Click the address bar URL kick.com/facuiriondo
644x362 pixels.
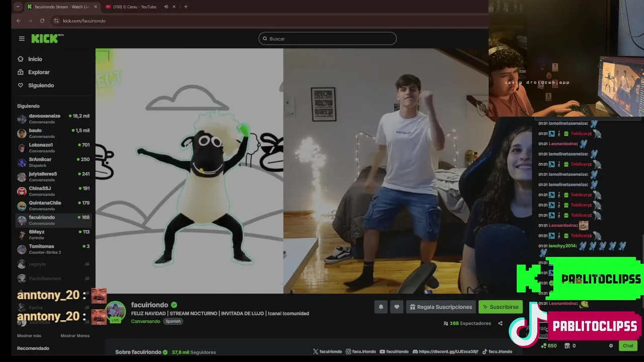84,21
